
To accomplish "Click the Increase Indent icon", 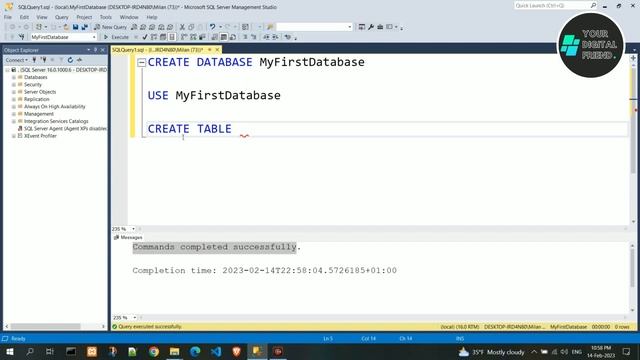I will 275,37.
